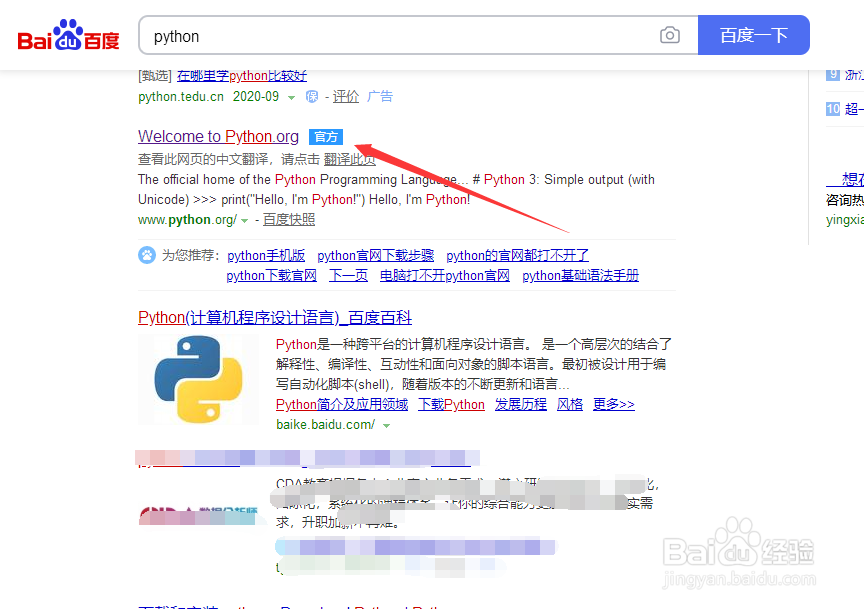Screen dimensions: 864x609
Task: Click the Baidu logo
Action: [66, 34]
